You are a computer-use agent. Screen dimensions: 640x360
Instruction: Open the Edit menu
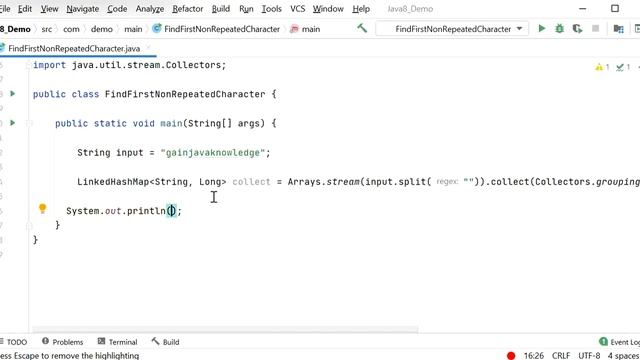click(x=24, y=9)
